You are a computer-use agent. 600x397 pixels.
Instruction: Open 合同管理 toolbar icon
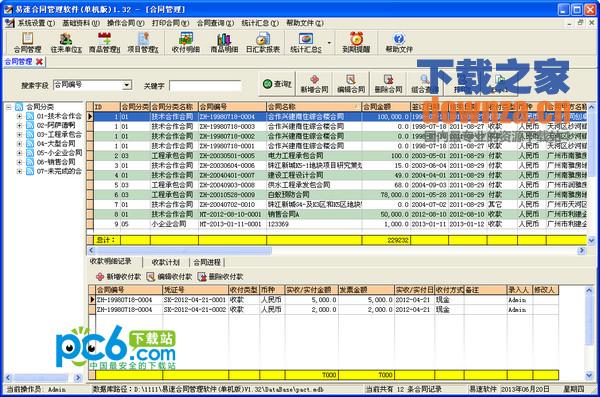coord(28,43)
